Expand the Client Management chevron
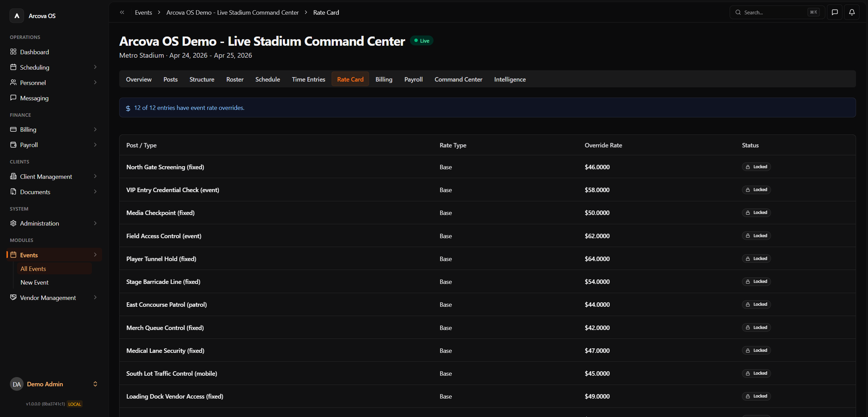The width and height of the screenshot is (868, 417). pyautogui.click(x=95, y=176)
